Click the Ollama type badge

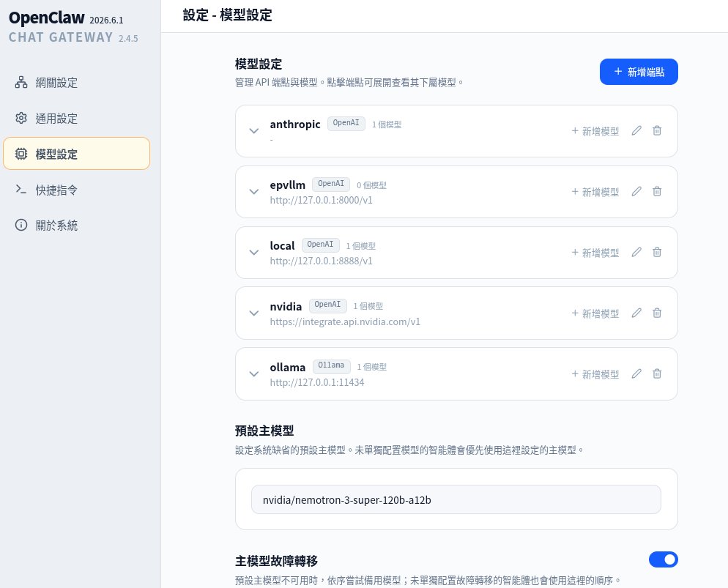click(x=332, y=366)
